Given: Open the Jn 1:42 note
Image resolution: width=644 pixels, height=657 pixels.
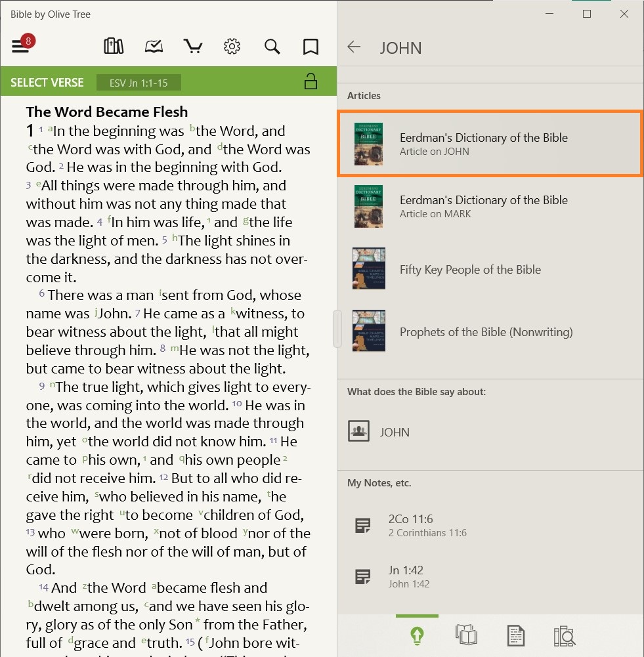Looking at the screenshot, I should [490, 576].
